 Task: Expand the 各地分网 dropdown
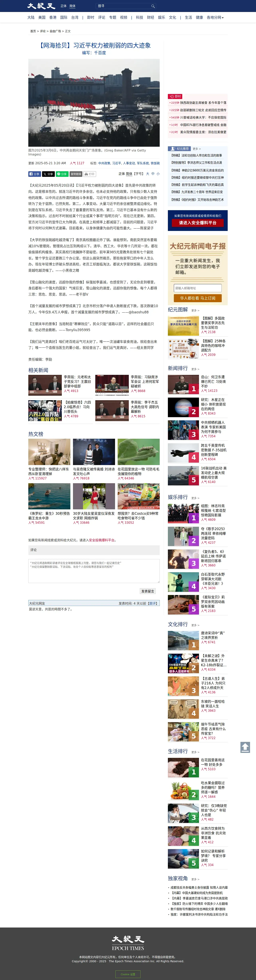(x=215, y=18)
